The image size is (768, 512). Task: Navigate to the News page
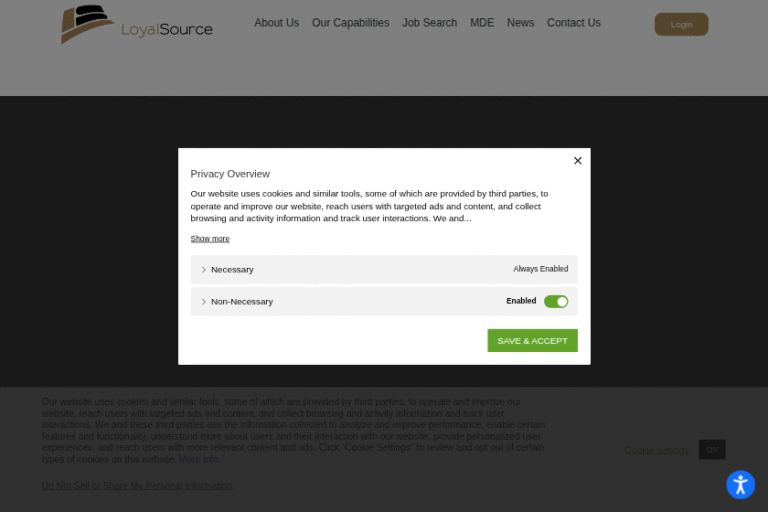pos(520,23)
